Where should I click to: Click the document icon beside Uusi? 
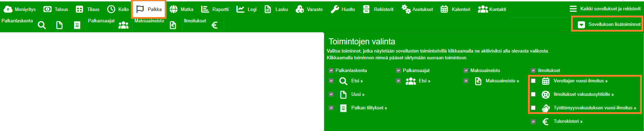343,95
